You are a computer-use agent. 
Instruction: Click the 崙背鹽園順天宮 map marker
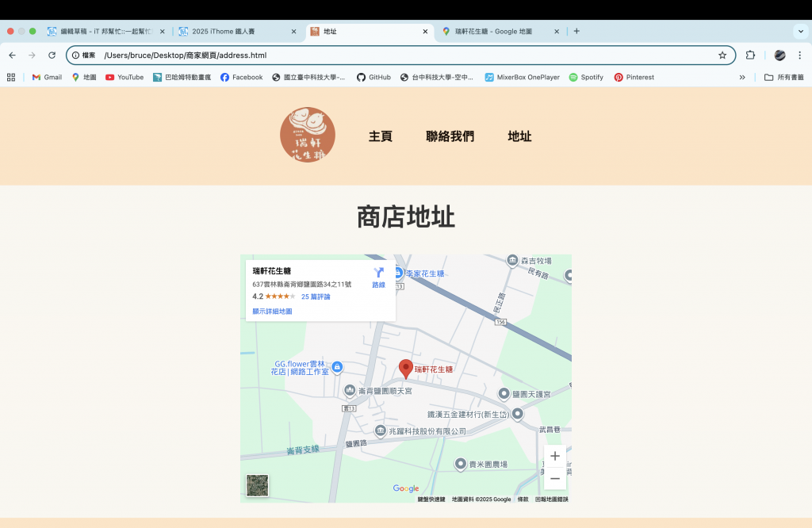point(350,390)
